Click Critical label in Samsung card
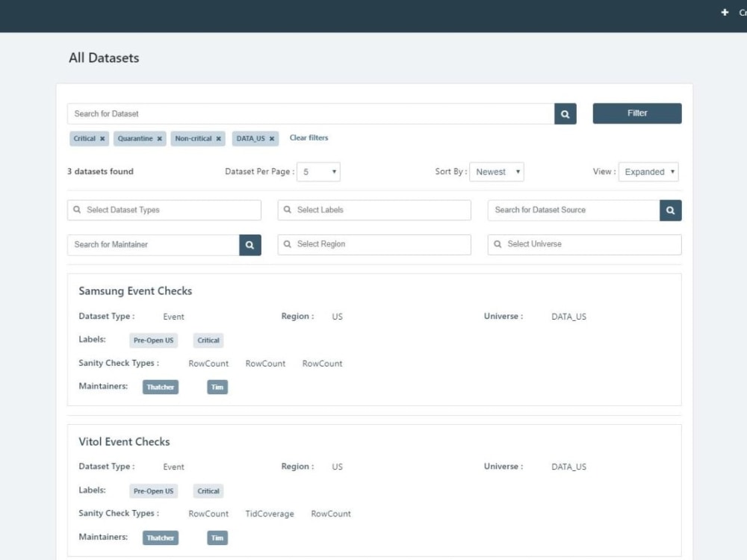Image resolution: width=747 pixels, height=560 pixels. [x=208, y=340]
